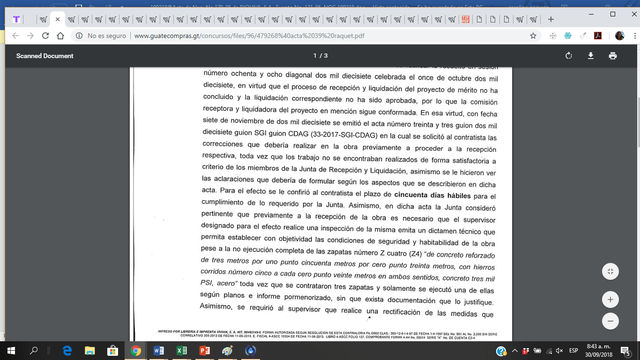Open the teal hexagon extension icon
This screenshot has height=360, width=640.
568,36
